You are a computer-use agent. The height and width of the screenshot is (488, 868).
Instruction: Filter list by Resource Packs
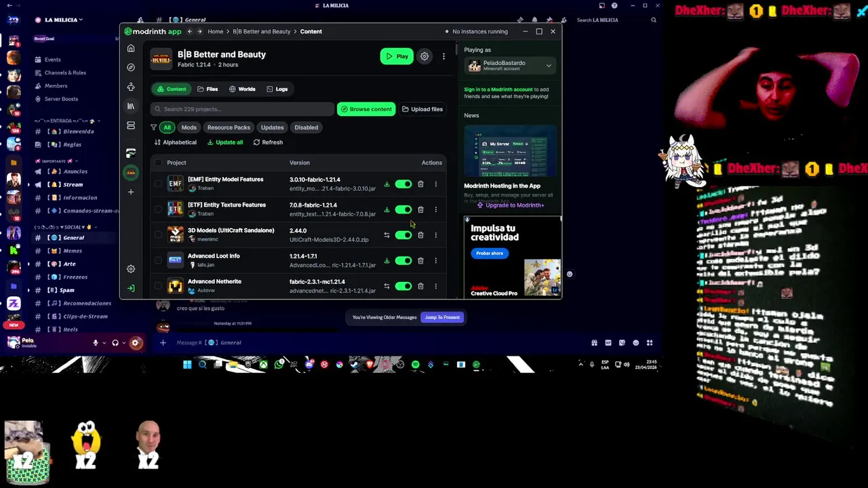coord(229,127)
